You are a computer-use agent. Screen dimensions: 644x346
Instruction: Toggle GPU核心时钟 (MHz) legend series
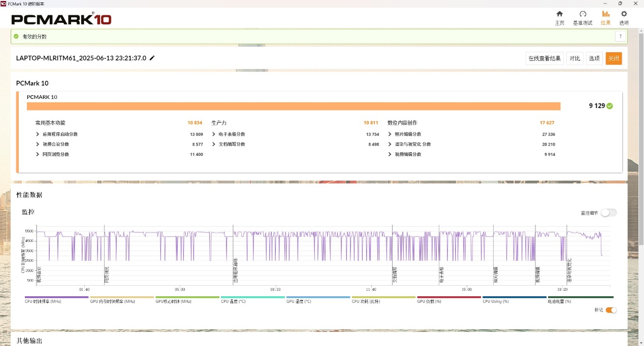(x=187, y=299)
